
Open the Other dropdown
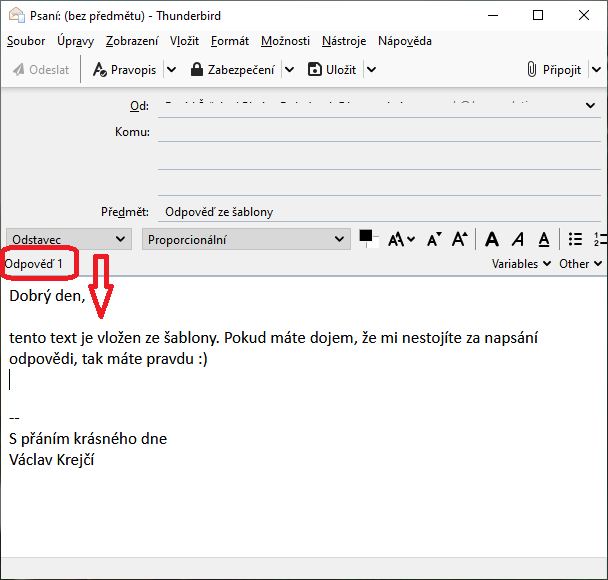tap(580, 264)
